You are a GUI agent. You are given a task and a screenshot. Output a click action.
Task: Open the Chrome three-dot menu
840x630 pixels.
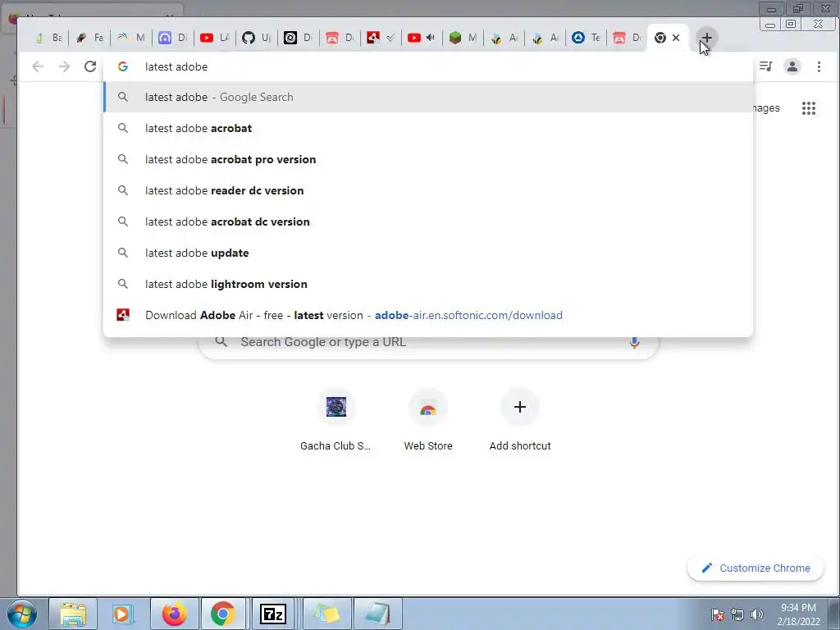tap(819, 66)
